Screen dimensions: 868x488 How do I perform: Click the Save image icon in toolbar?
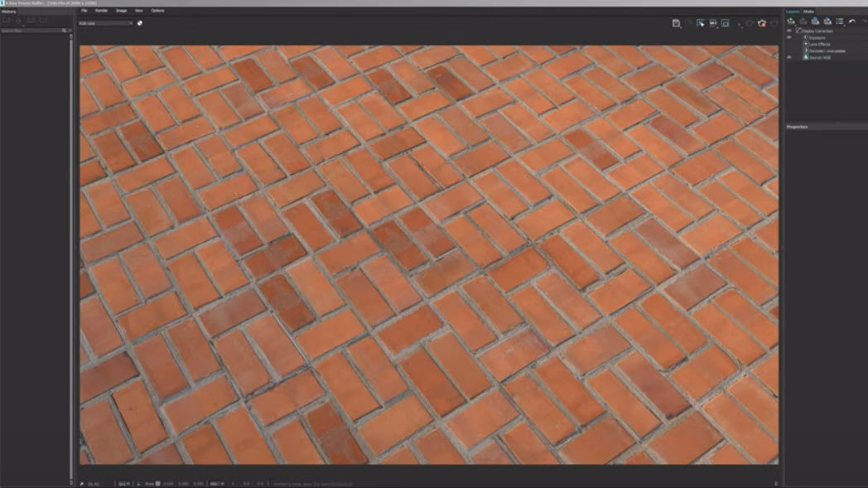coord(677,23)
